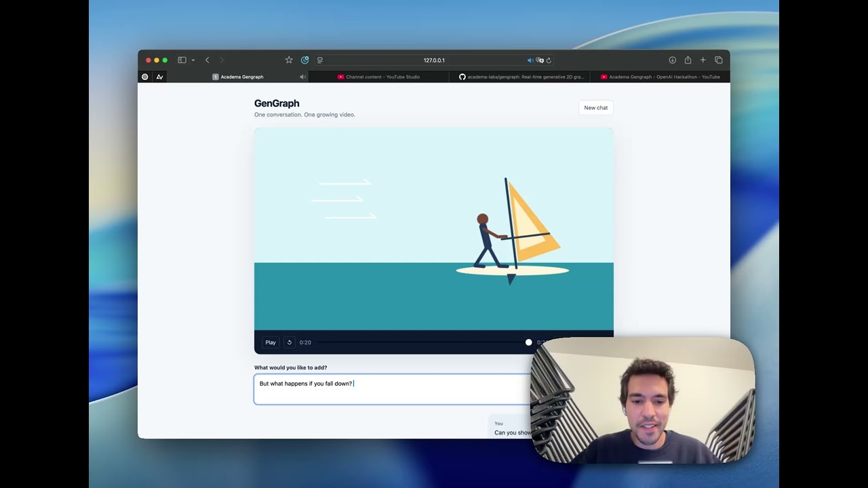Click the 'Can you show' chat message

tap(513, 432)
